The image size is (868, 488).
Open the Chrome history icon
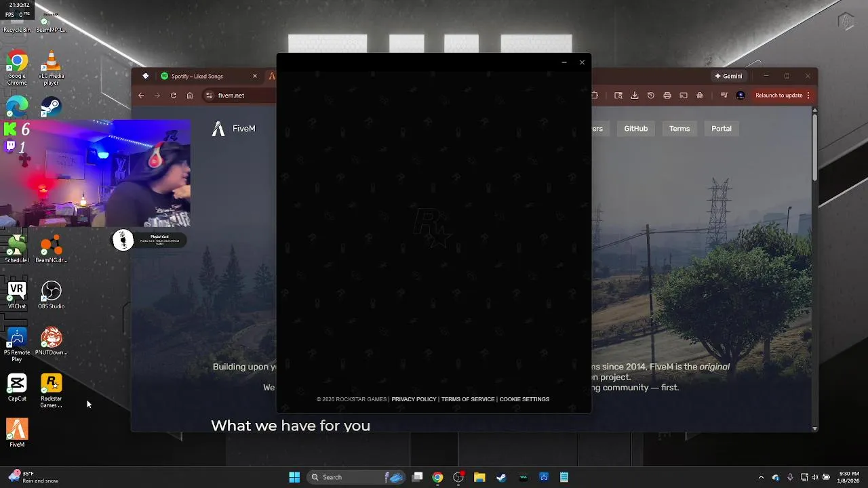[x=651, y=96]
